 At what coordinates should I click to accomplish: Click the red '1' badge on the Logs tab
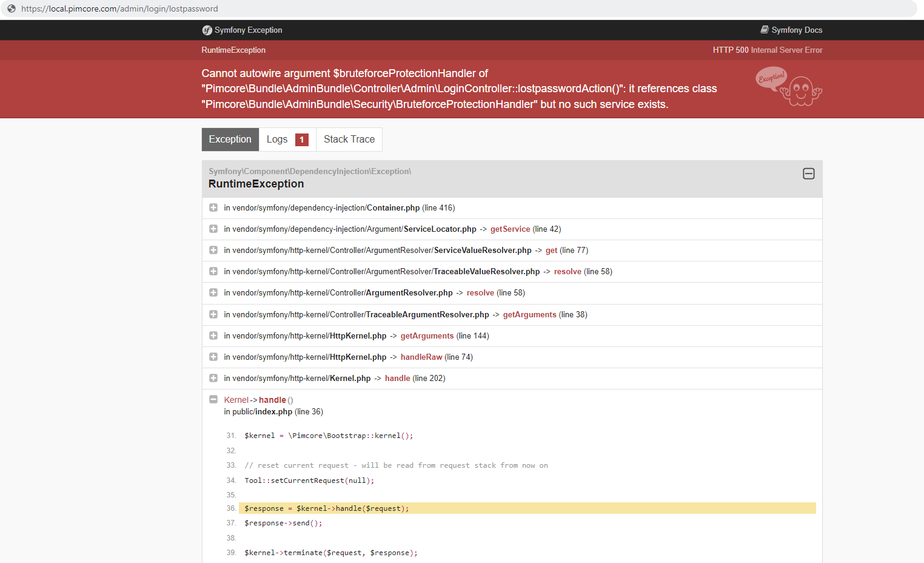pyautogui.click(x=302, y=139)
